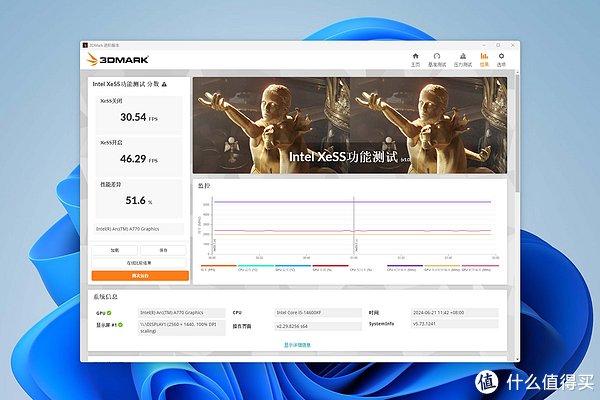Click the yellow legend line in chart

coord(442,265)
